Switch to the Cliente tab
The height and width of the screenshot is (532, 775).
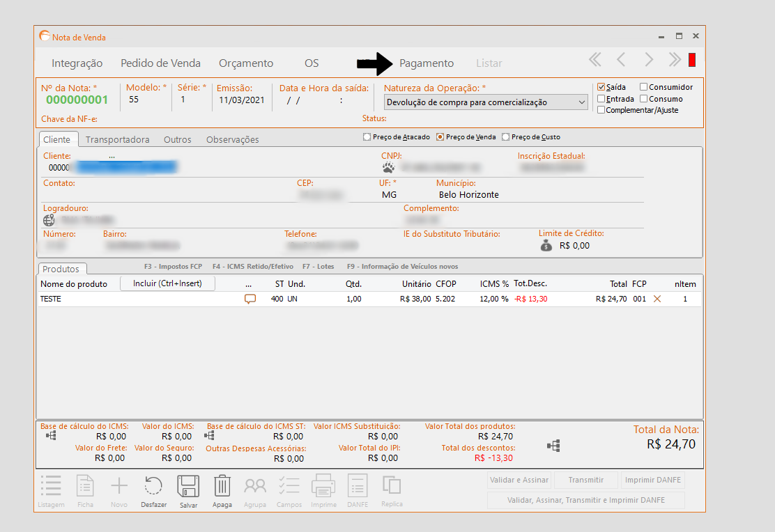pyautogui.click(x=57, y=139)
